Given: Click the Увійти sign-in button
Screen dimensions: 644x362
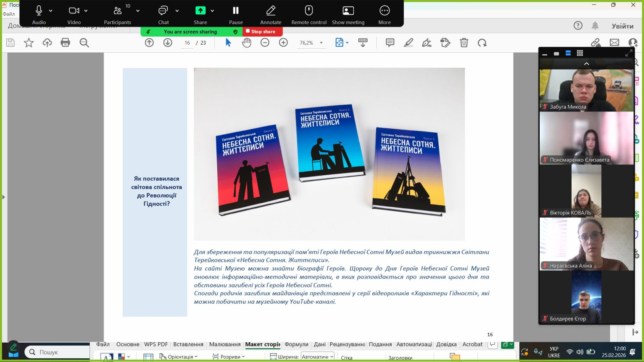Looking at the screenshot, I should coord(622,26).
